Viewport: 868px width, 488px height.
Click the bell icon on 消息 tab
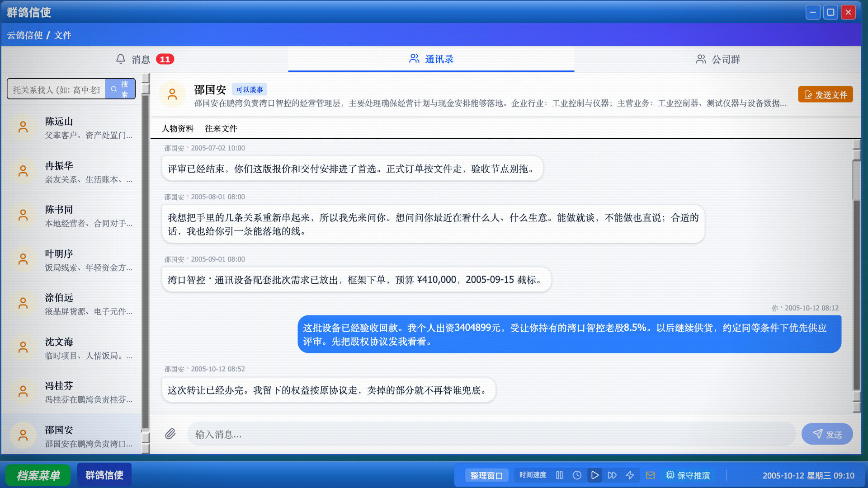(x=120, y=59)
